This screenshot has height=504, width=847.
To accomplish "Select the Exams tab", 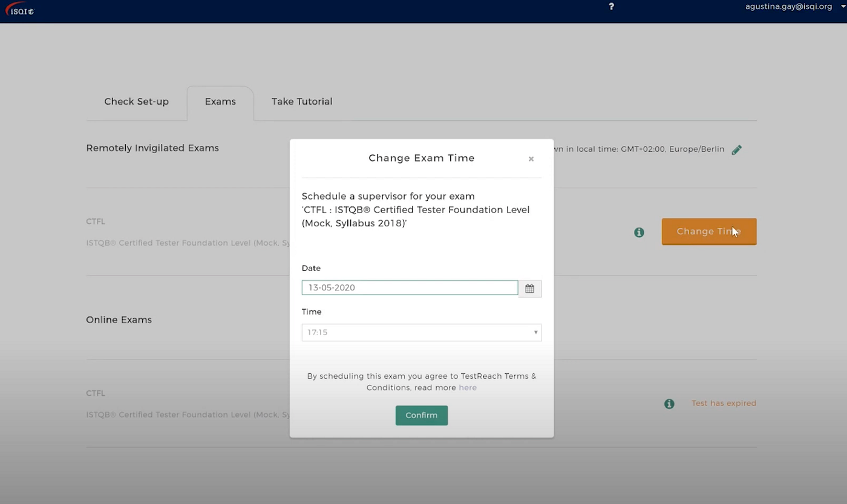I will (x=220, y=102).
